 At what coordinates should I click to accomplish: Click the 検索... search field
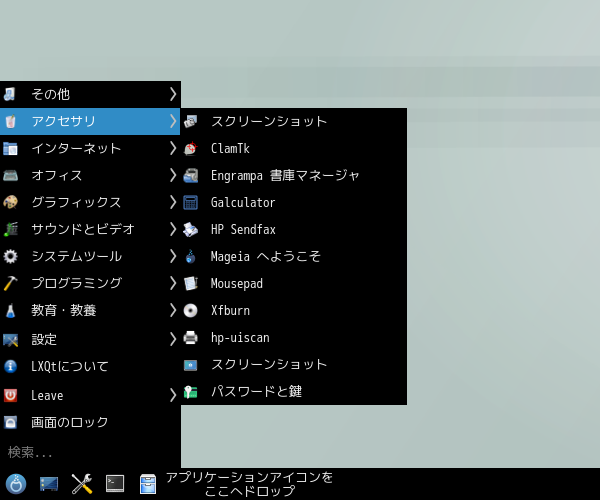[x=90, y=452]
